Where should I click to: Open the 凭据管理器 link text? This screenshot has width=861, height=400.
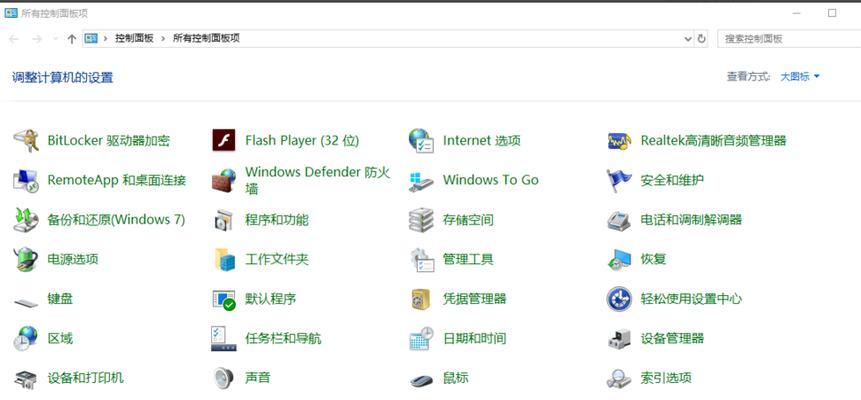click(474, 299)
